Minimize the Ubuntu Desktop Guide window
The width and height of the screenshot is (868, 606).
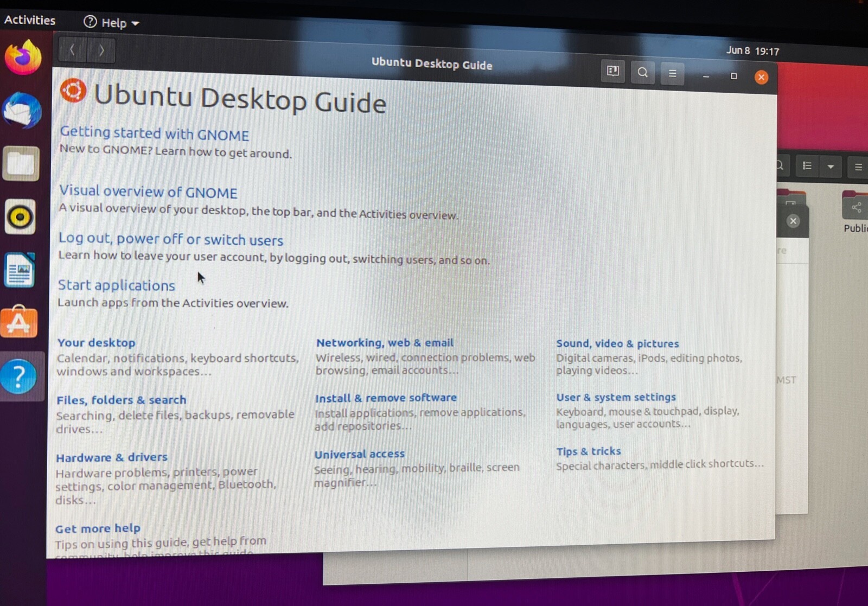(706, 76)
